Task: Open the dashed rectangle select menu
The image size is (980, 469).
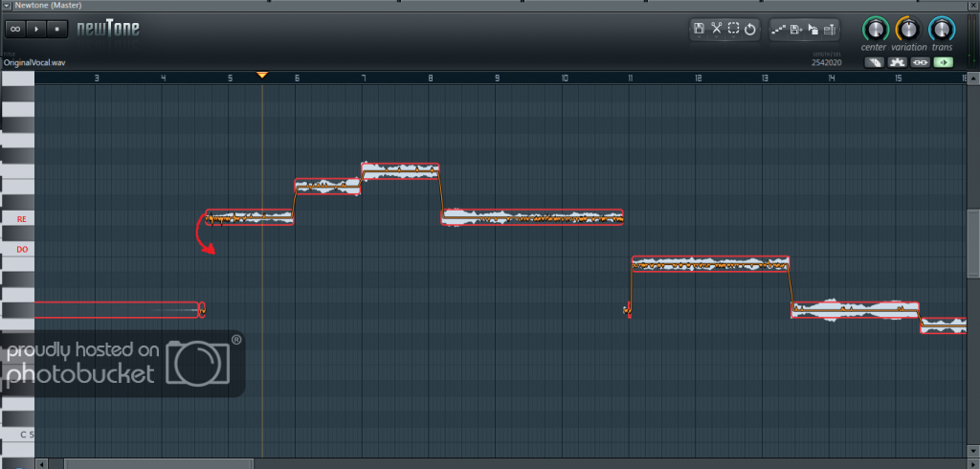Action: coord(734,29)
